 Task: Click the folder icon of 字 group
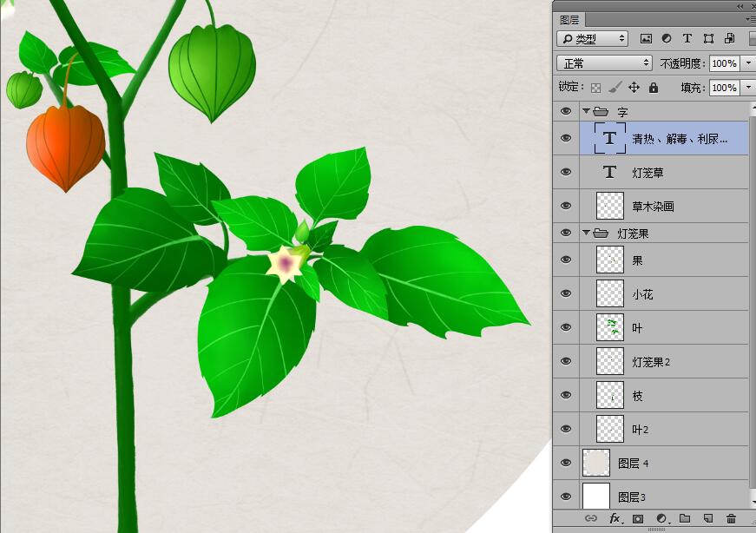(601, 112)
